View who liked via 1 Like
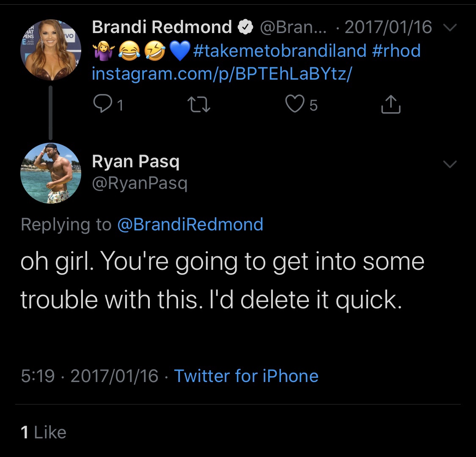476x457 pixels. (44, 432)
